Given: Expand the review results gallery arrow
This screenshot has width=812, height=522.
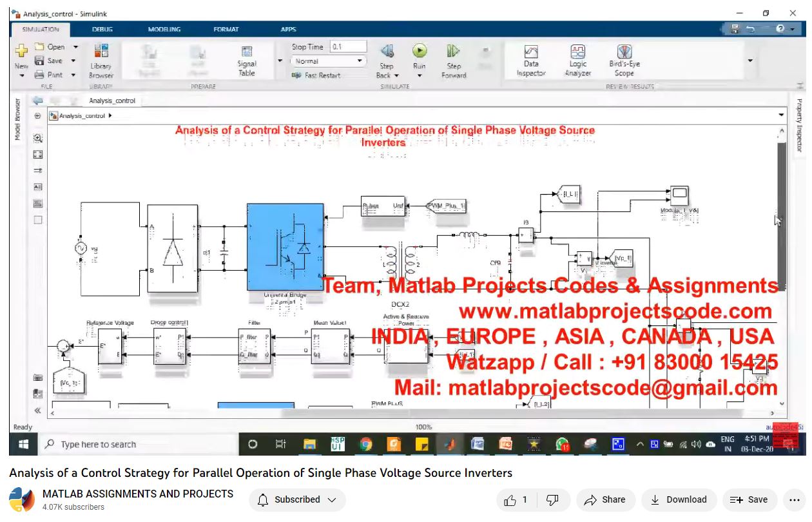Looking at the screenshot, I should (x=749, y=61).
